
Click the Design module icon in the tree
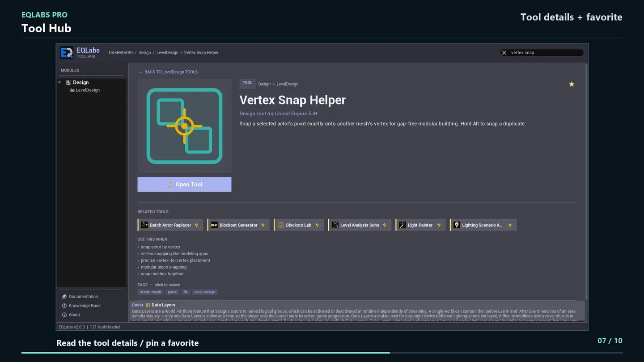click(x=68, y=83)
